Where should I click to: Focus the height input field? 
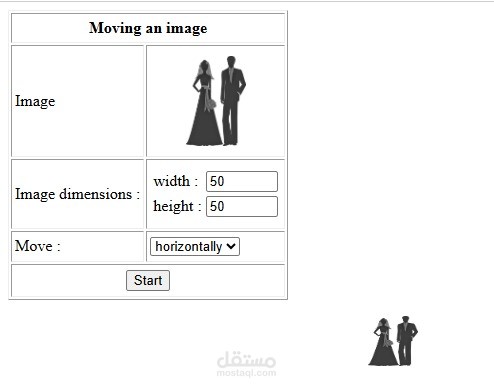(242, 206)
